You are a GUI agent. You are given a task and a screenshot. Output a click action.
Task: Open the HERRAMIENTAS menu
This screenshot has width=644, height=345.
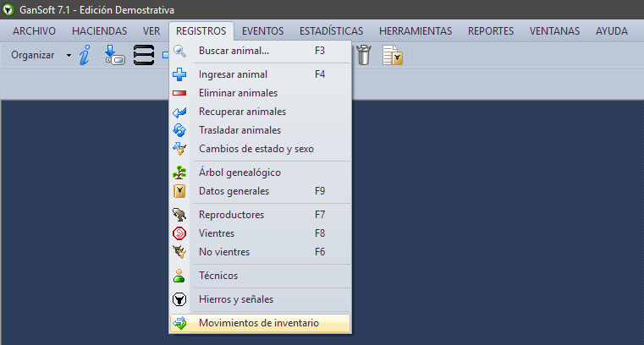coord(416,31)
